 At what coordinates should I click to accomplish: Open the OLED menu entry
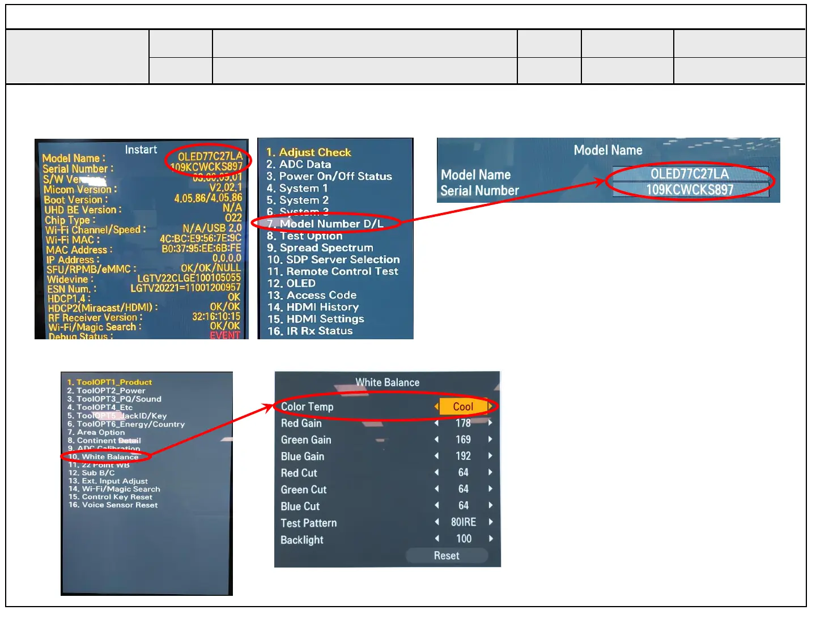(291, 283)
